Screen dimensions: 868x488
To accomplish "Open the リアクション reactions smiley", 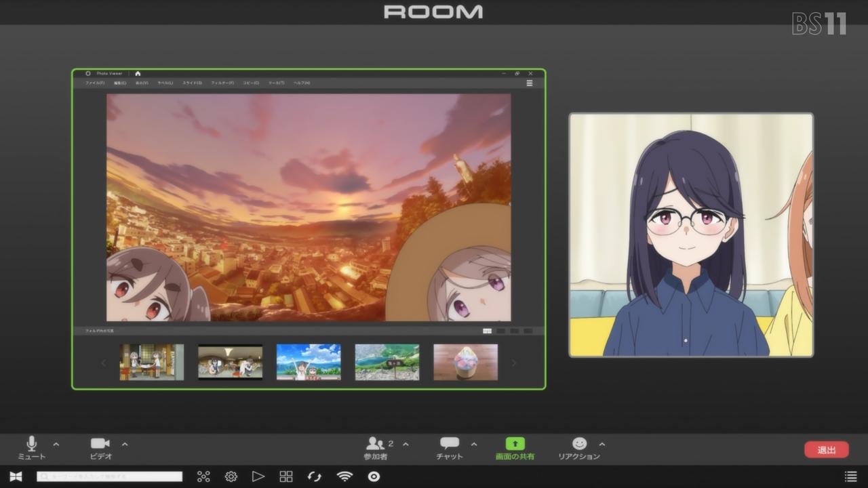I will tap(579, 448).
